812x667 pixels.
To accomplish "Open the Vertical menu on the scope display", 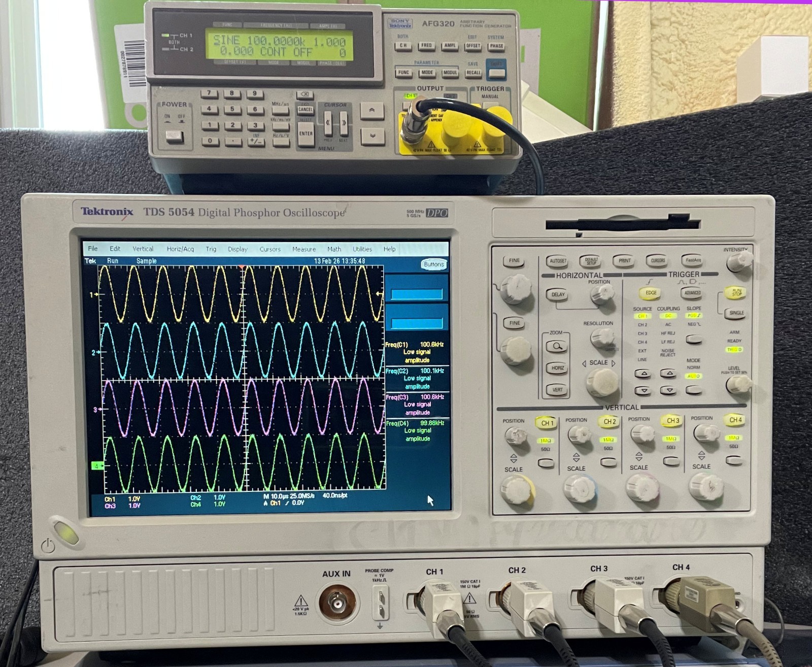I will coord(143,249).
